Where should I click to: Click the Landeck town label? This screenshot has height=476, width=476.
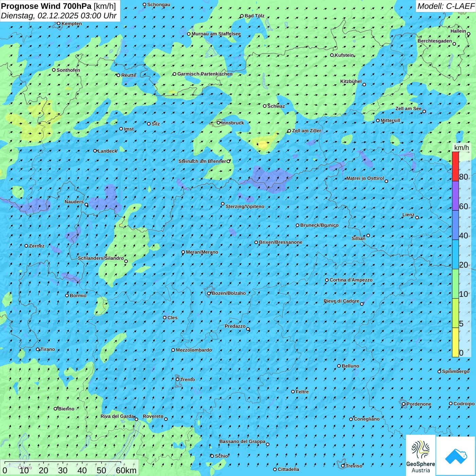click(x=107, y=151)
